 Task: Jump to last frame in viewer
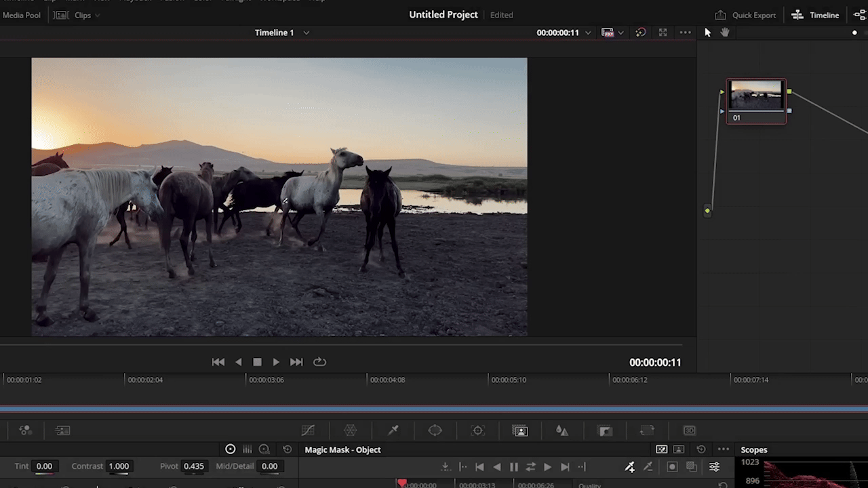point(296,362)
